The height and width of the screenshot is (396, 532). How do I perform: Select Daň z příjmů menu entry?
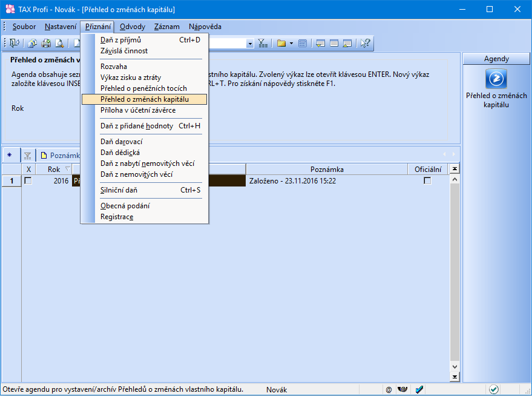pyautogui.click(x=145, y=40)
